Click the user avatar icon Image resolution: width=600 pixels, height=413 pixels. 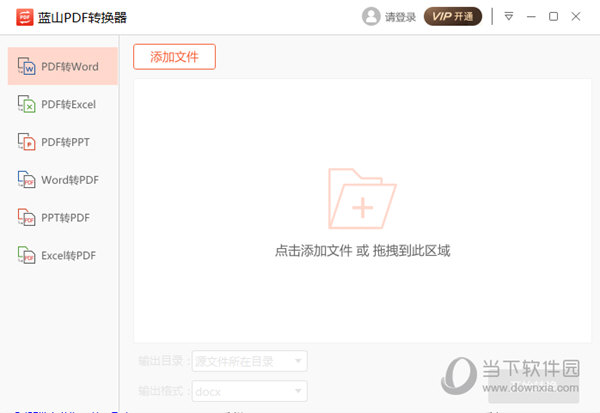372,17
